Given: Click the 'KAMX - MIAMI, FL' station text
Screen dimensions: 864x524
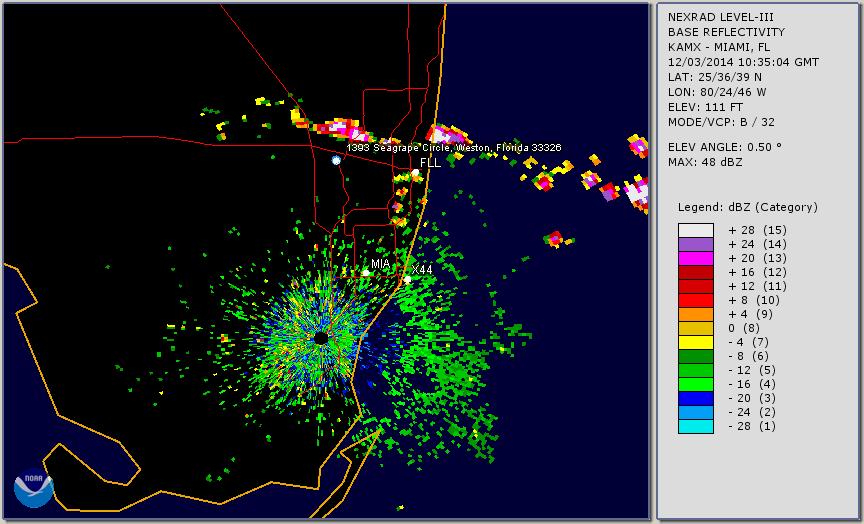Looking at the screenshot, I should click(x=719, y=47).
